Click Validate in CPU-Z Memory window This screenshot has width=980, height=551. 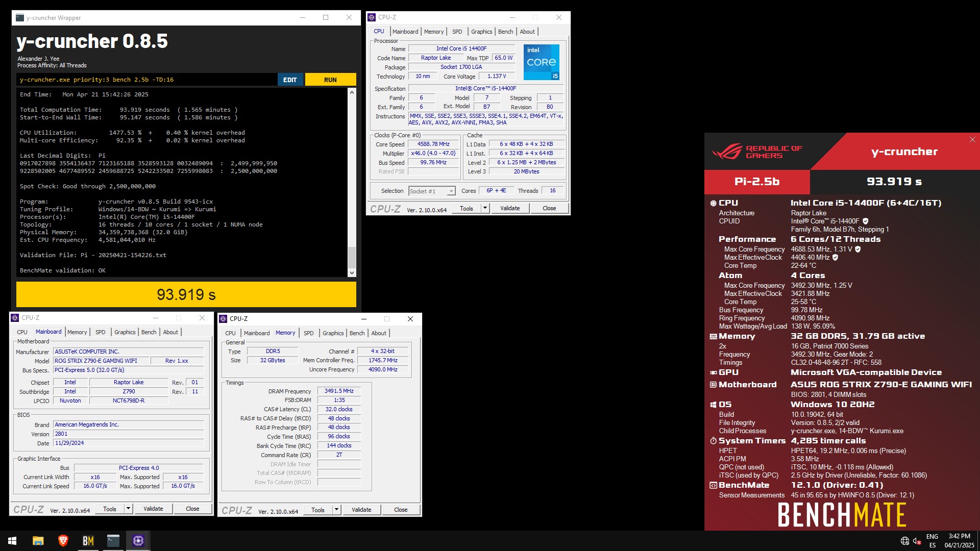[361, 510]
